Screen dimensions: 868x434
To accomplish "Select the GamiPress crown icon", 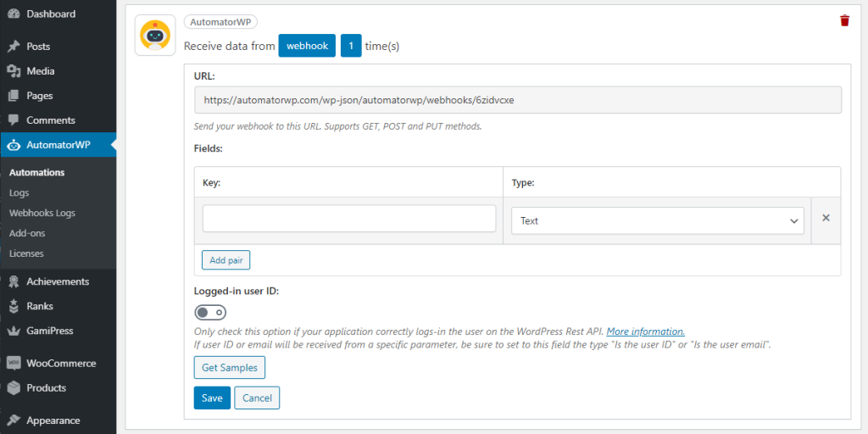I will pyautogui.click(x=14, y=331).
